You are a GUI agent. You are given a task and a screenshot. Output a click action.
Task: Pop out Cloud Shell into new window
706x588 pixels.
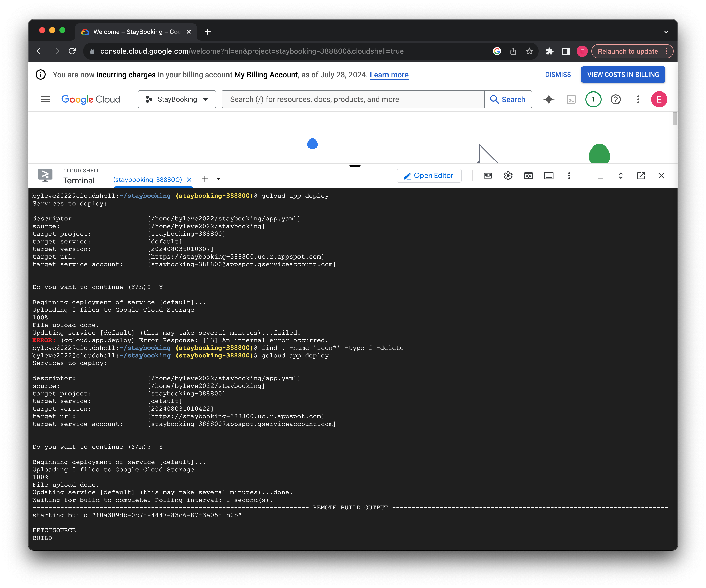(640, 175)
